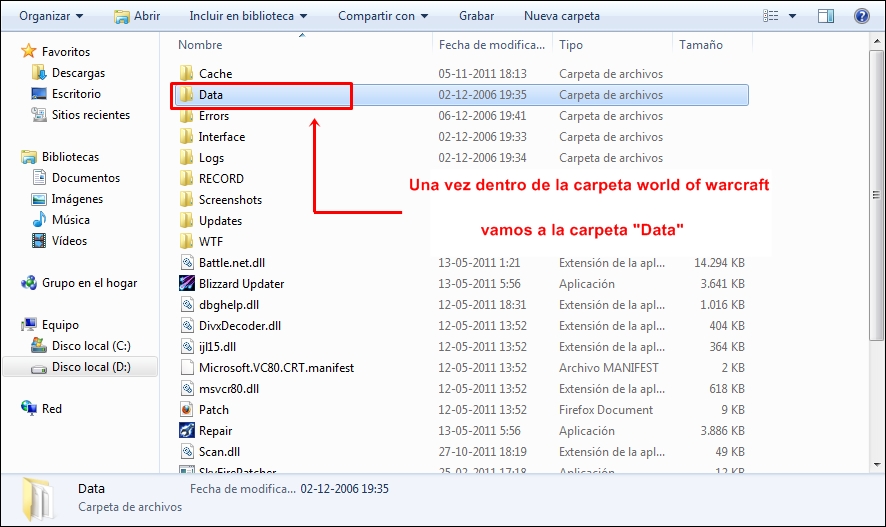Viewport: 886px width, 527px height.
Task: Click Aplicación type of Blizzard Updater
Action: coord(587,284)
